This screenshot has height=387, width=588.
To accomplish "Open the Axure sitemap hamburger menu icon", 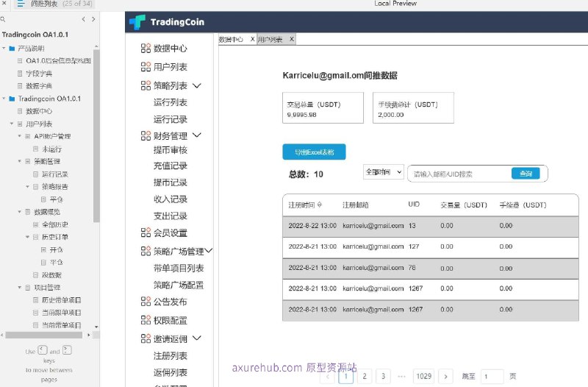I will click(21, 4).
